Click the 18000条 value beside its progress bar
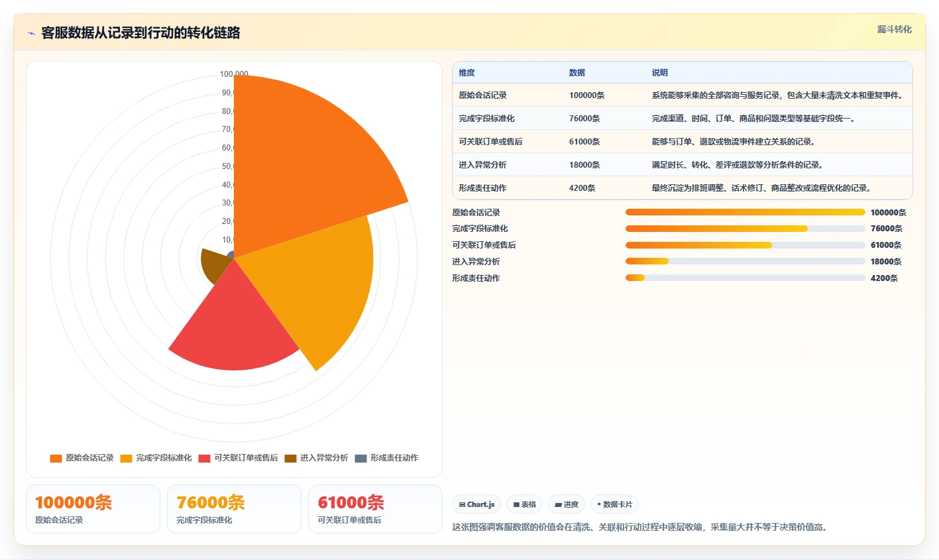Image resolution: width=939 pixels, height=560 pixels. [x=886, y=262]
